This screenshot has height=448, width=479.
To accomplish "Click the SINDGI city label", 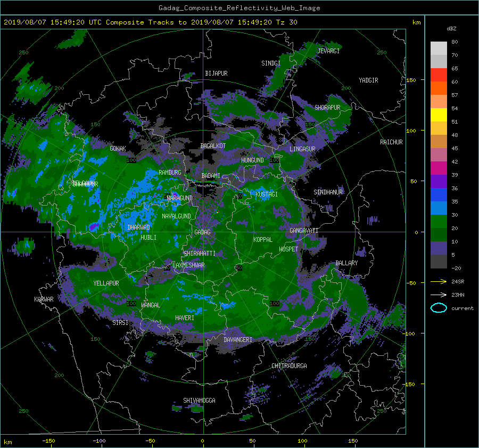I will (x=271, y=63).
